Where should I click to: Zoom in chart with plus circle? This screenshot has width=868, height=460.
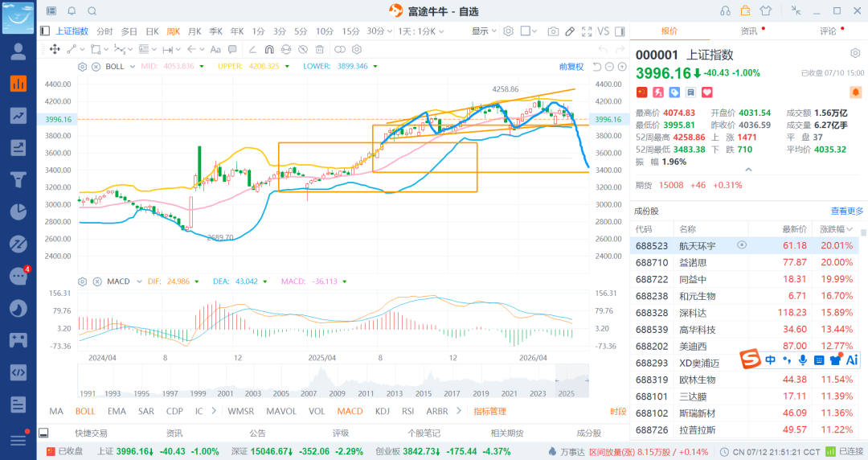pos(622,67)
